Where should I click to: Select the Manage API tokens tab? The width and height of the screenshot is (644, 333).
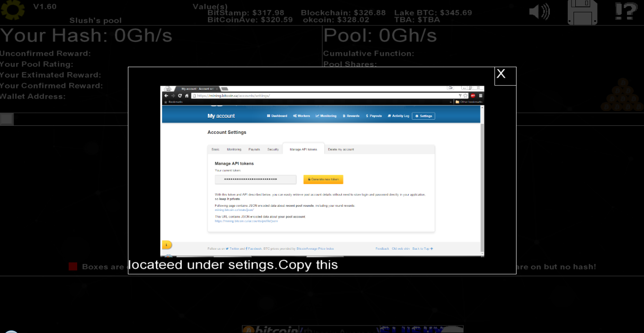coord(304,149)
